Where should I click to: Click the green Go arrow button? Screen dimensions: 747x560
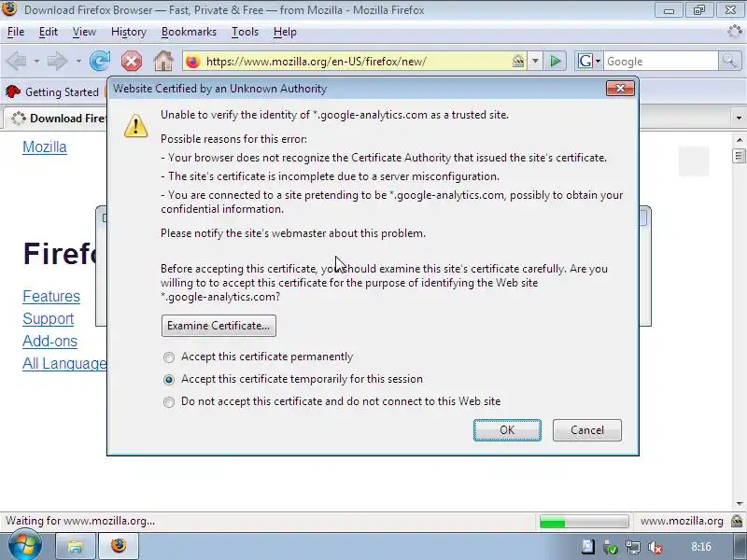coord(555,61)
